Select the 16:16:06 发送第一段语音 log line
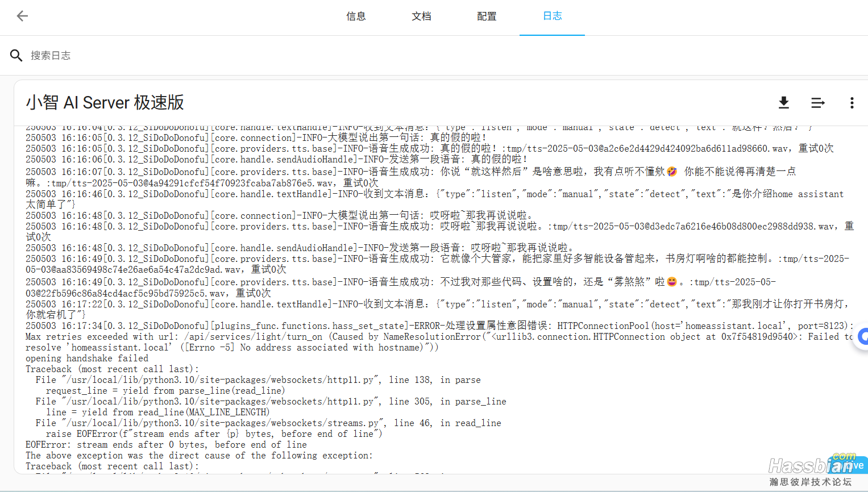Viewport: 868px width, 492px height. 277,160
